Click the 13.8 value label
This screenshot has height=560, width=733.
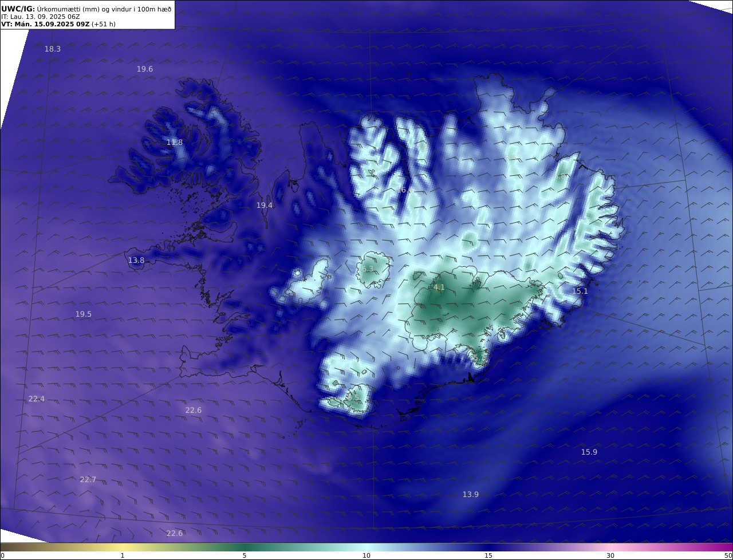coord(136,260)
